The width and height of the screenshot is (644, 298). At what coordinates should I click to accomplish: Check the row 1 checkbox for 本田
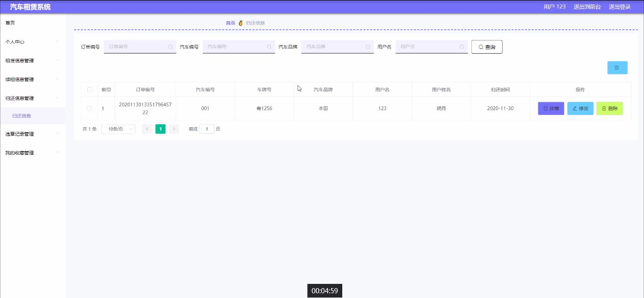coord(89,108)
